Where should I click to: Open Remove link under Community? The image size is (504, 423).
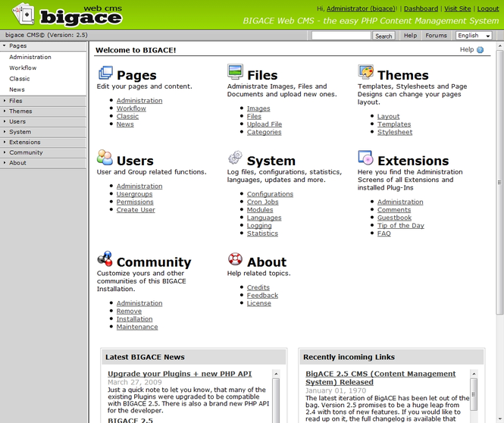coord(129,311)
